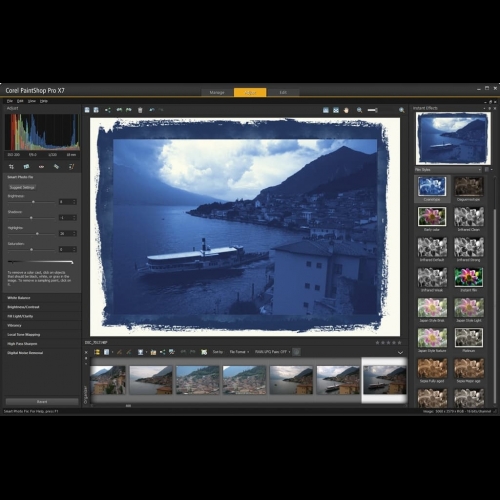Click the Save As icon in top toolbar
The image size is (500, 500).
point(96,110)
